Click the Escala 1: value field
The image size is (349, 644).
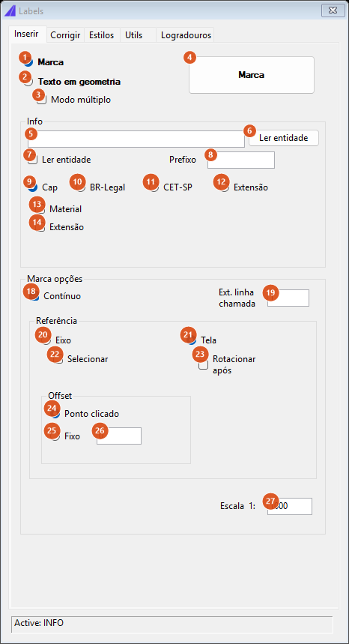pos(290,506)
